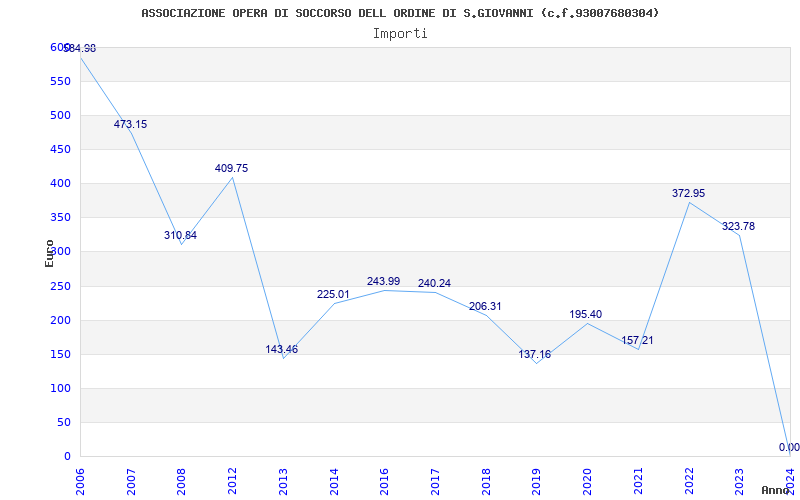Click the y-axis value 350
Image resolution: width=800 pixels, height=500 pixels.
(x=60, y=218)
